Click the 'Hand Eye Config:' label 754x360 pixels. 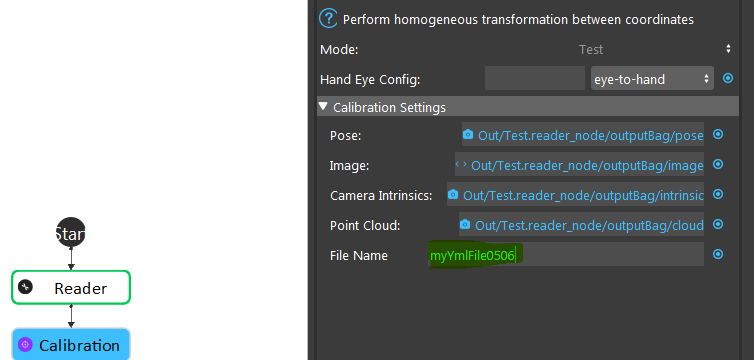tap(370, 79)
